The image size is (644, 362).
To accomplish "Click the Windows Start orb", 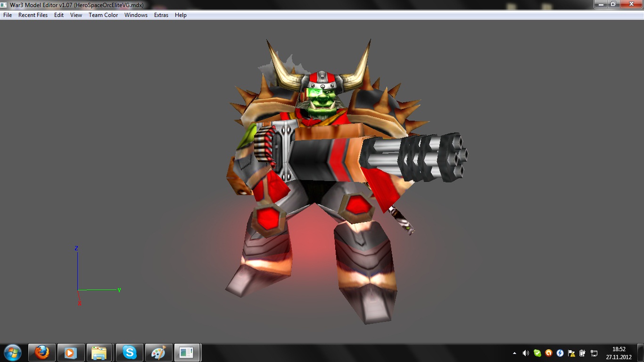I will pyautogui.click(x=12, y=352).
